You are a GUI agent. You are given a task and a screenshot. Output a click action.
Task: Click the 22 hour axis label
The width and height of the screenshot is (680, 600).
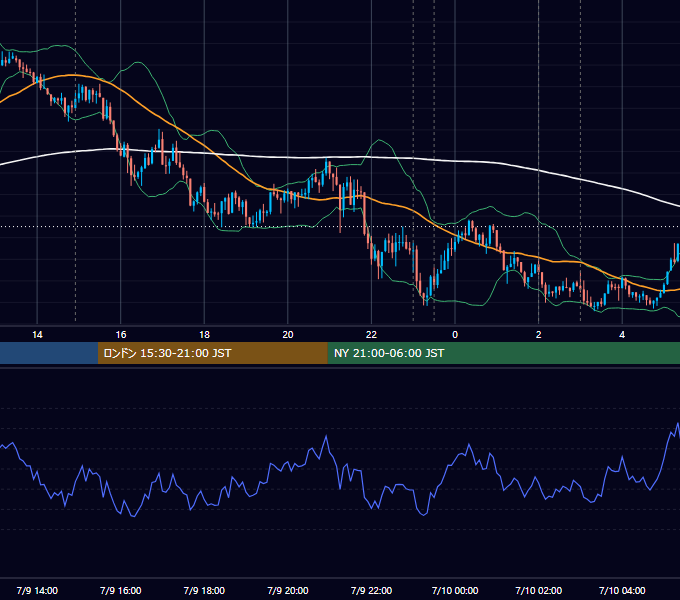371,335
